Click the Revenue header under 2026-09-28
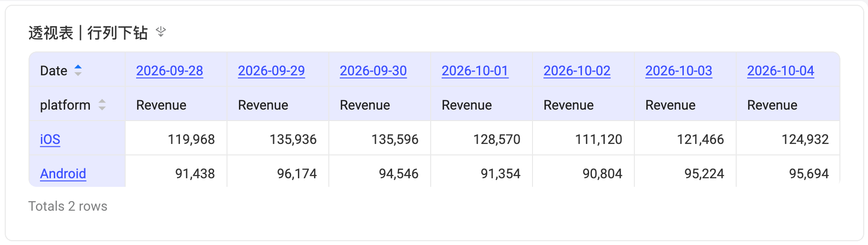Screen dimensions: 868x245 (161, 105)
